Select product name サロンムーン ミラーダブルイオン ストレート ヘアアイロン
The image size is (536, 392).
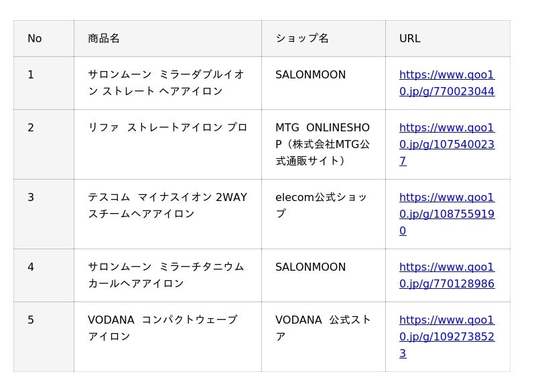tap(166, 83)
